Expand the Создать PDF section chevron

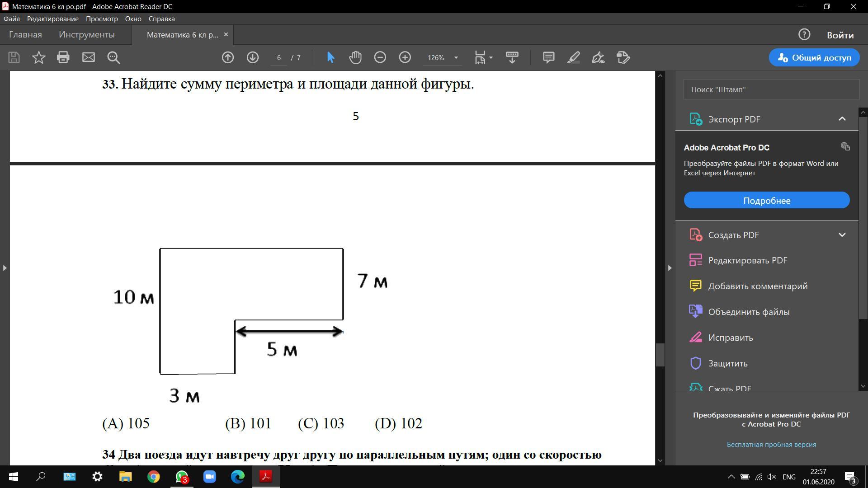coord(842,235)
